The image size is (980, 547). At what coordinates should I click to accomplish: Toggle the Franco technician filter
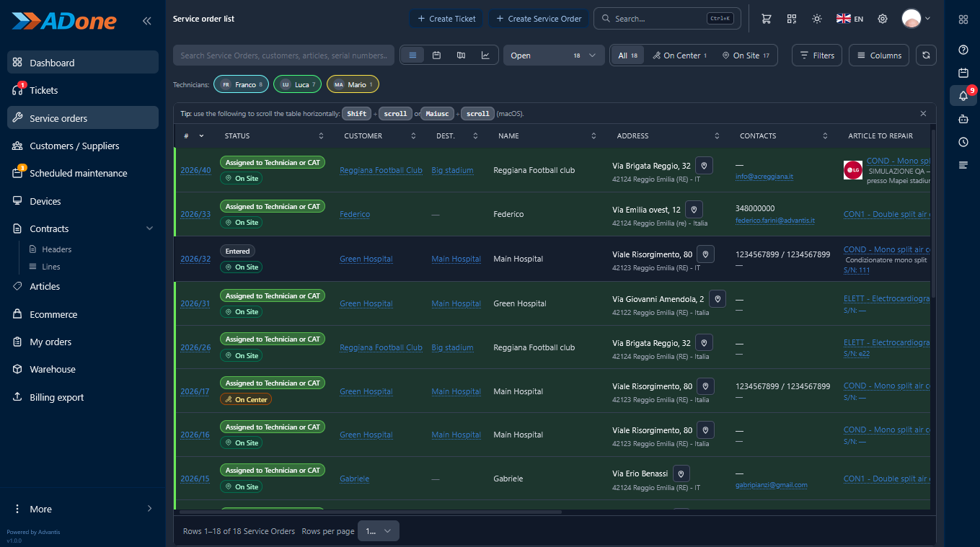pyautogui.click(x=241, y=84)
